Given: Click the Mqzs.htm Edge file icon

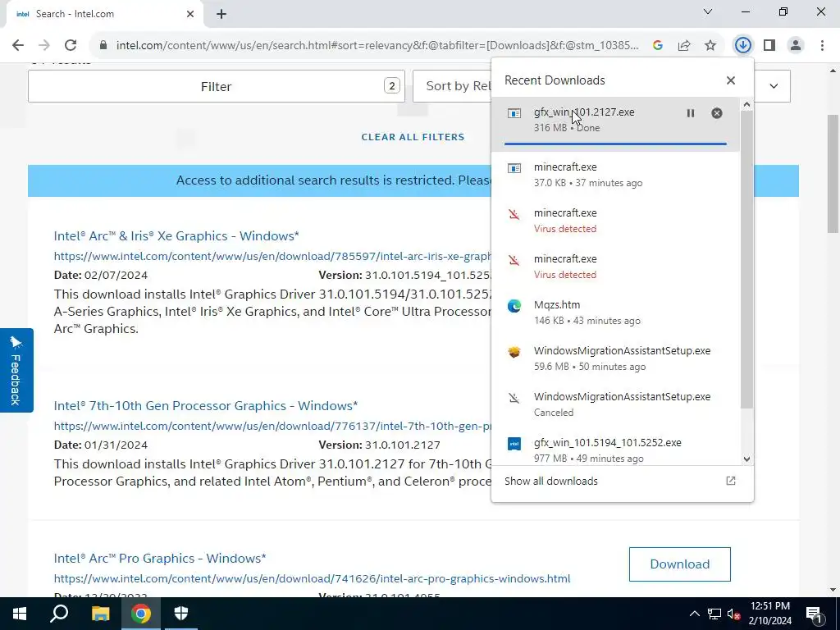Looking at the screenshot, I should click(514, 306).
